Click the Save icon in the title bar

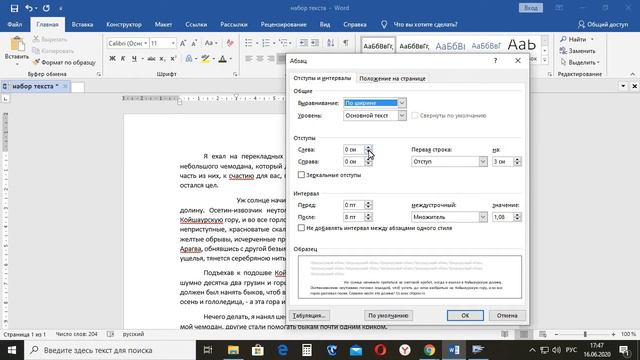pyautogui.click(x=14, y=8)
